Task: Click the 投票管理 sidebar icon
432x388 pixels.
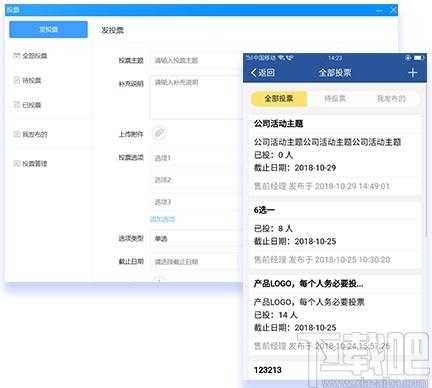Action: [x=16, y=163]
